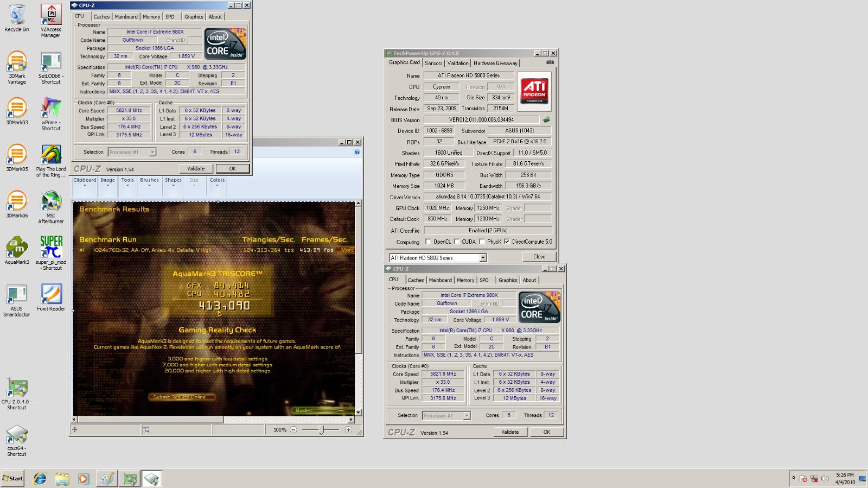Open the Recycle Bin desktop icon

tap(17, 18)
